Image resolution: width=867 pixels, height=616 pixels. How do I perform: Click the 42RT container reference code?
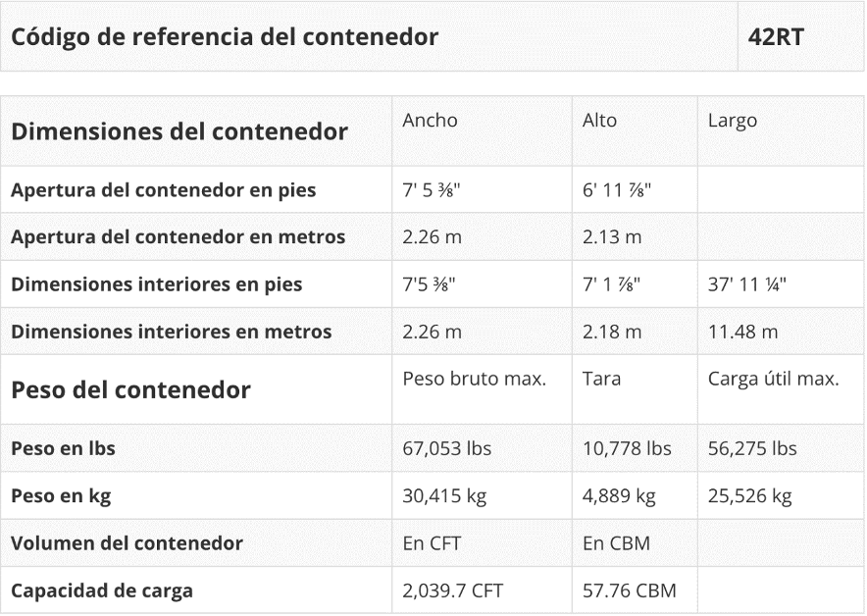(776, 36)
